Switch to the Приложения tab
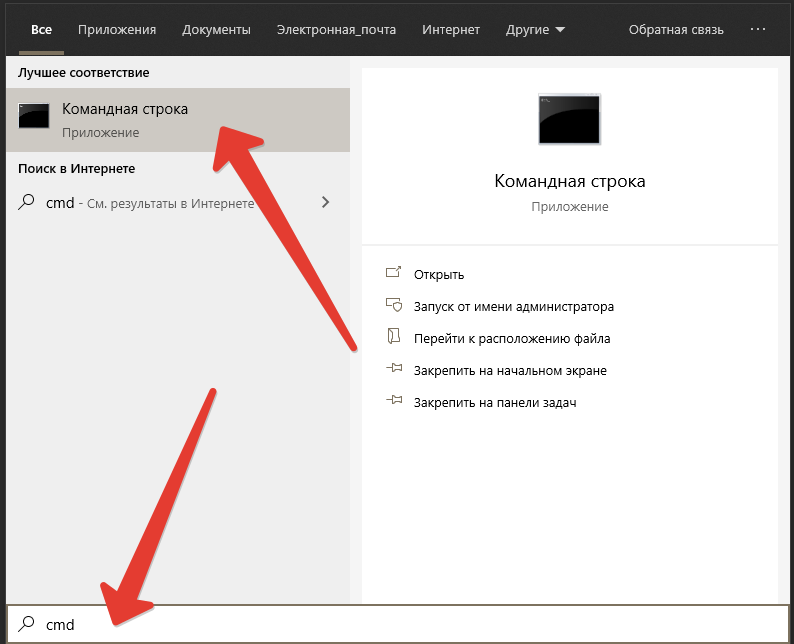The width and height of the screenshot is (794, 644). click(x=116, y=30)
